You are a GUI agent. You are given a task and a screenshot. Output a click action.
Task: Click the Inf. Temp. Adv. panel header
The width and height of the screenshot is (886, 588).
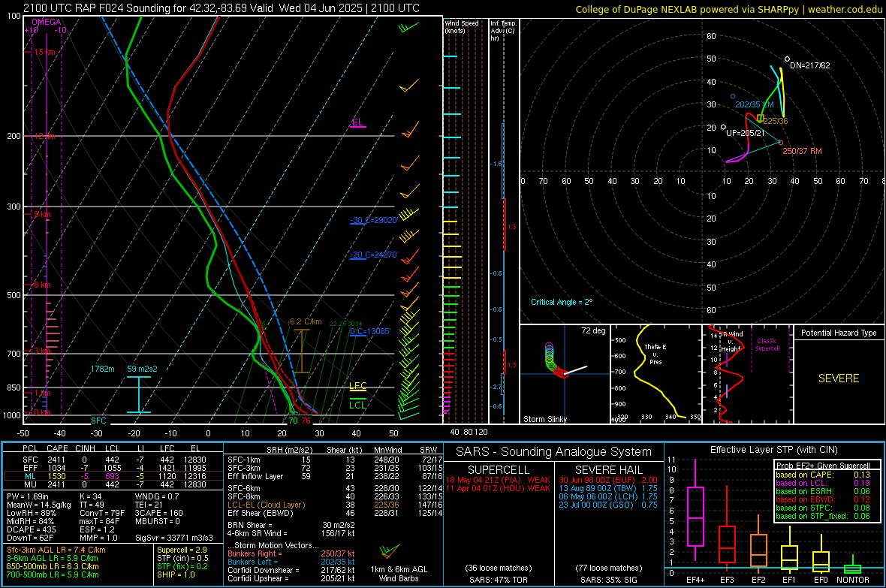(x=504, y=31)
